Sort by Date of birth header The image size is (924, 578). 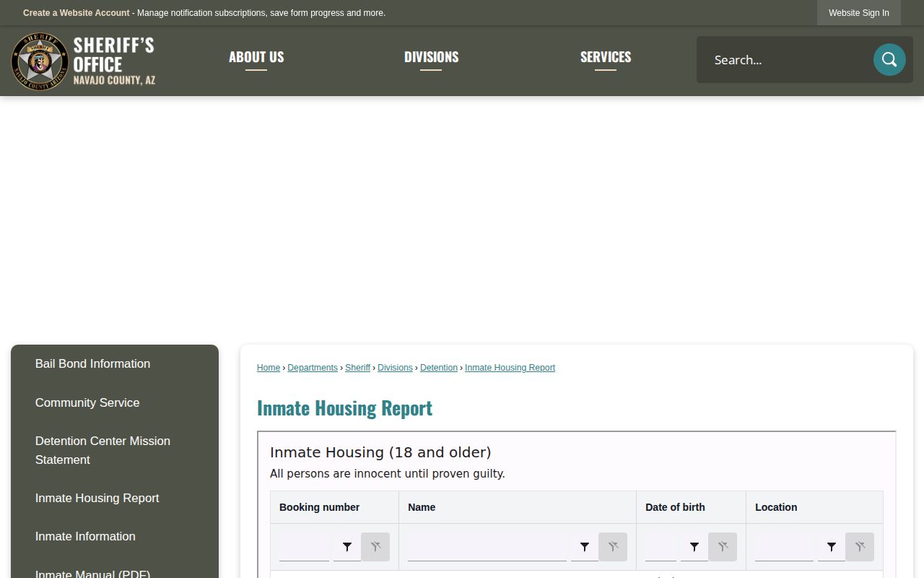click(x=691, y=507)
